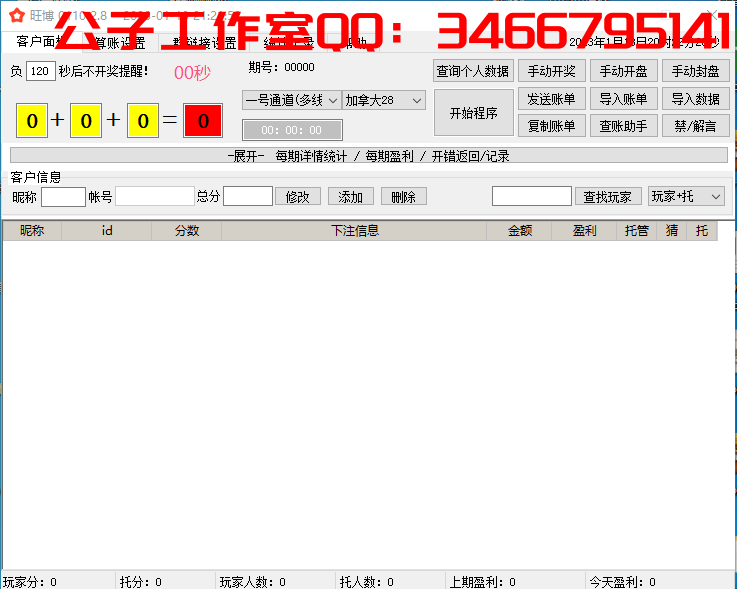Click the pink 00秒 countdown text
Image resolution: width=737 pixels, height=589 pixels.
pos(192,73)
